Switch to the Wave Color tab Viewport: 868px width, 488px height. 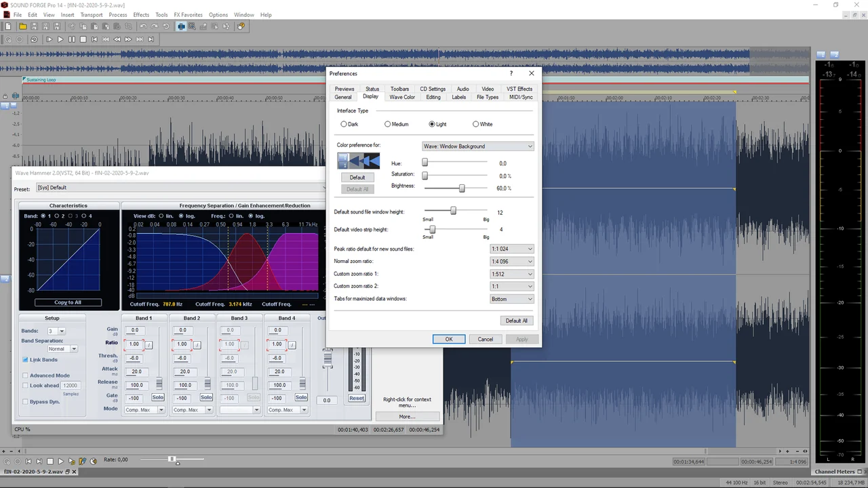pos(402,97)
